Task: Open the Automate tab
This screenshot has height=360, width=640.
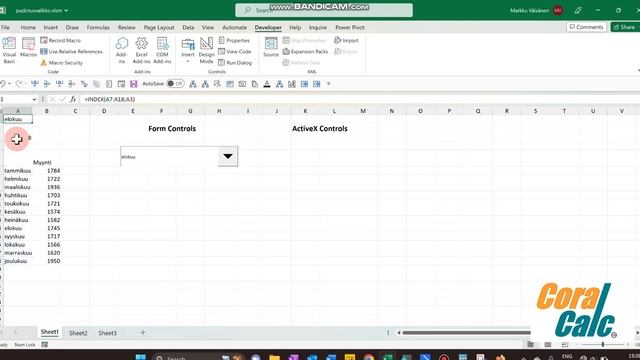Action: pos(234,27)
